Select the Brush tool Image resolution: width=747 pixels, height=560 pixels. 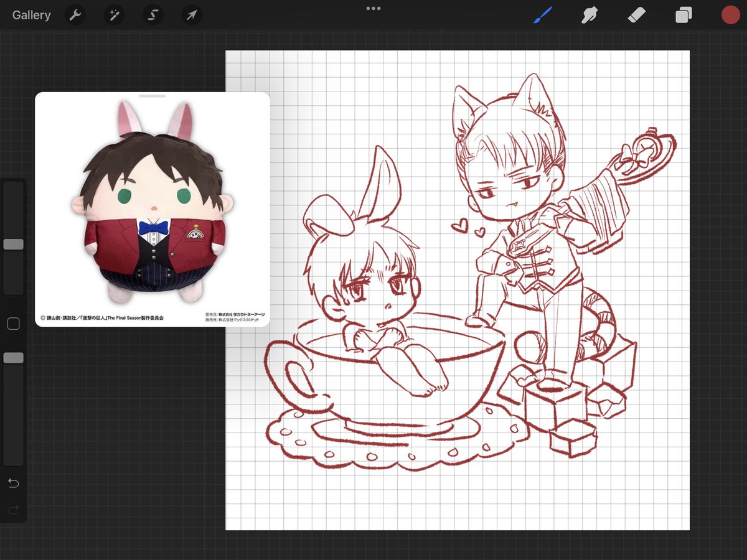tap(543, 15)
